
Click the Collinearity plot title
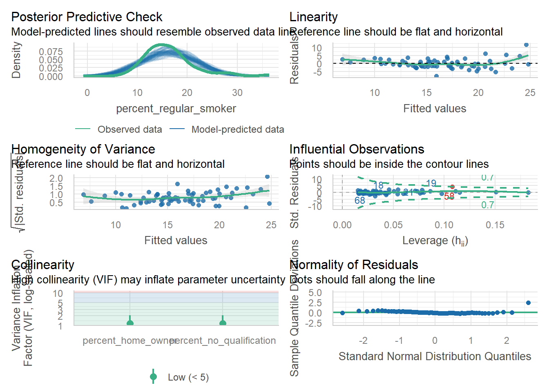(42, 265)
